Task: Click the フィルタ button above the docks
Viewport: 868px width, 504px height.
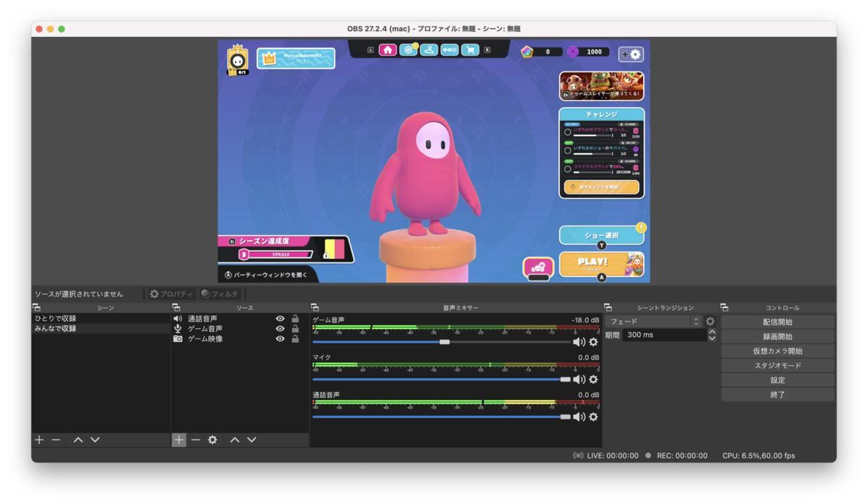Action: [x=220, y=294]
